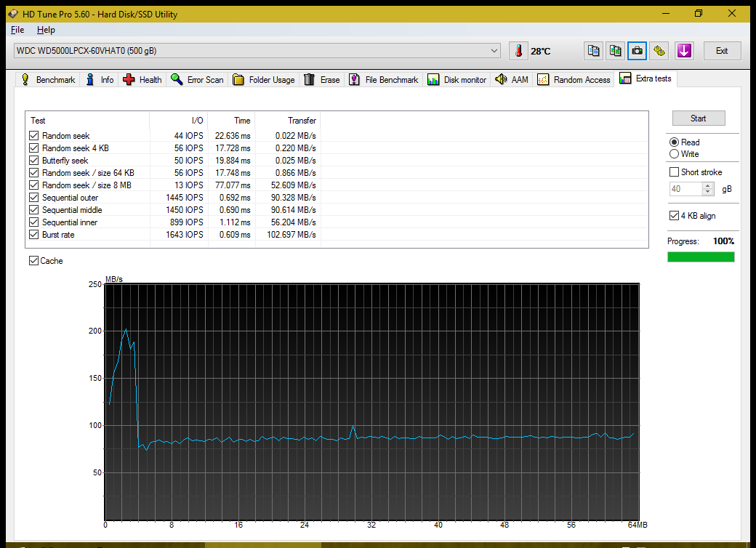Click the 100% progress label
The image size is (756, 548).
(724, 241)
